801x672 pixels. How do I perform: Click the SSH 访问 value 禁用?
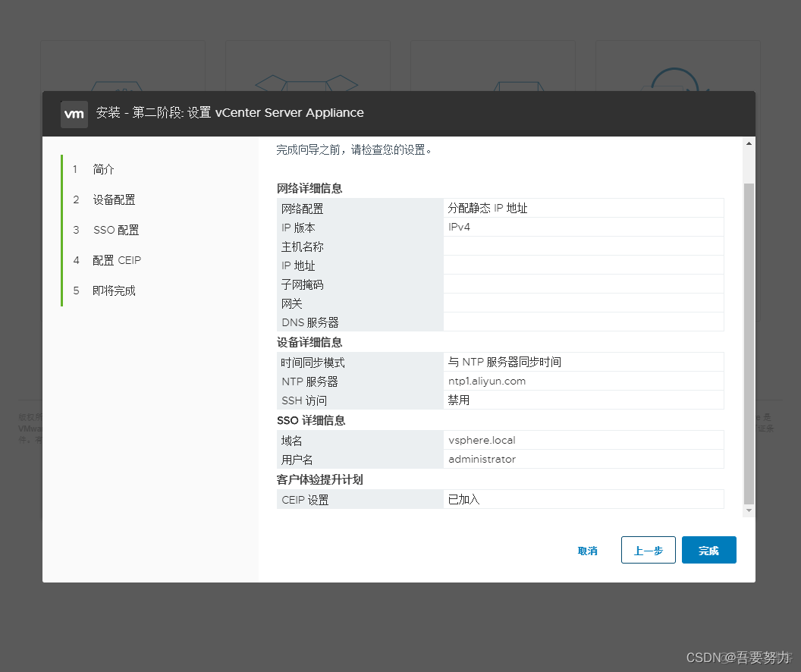459,400
